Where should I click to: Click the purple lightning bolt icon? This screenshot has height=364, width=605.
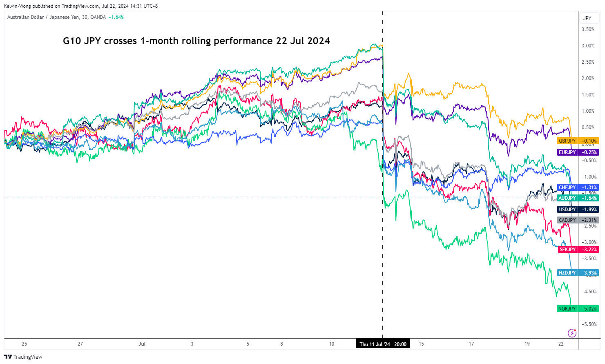pyautogui.click(x=572, y=333)
